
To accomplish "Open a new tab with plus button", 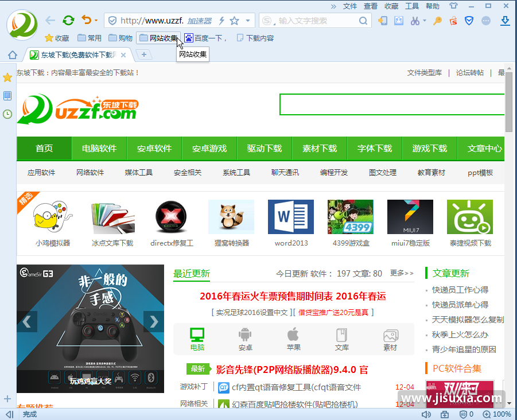I will pyautogui.click(x=144, y=55).
